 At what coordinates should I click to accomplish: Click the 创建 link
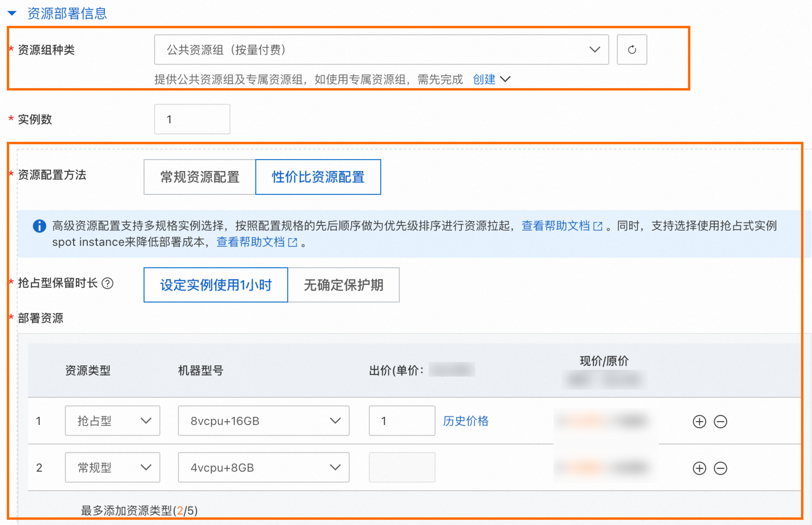coord(484,79)
